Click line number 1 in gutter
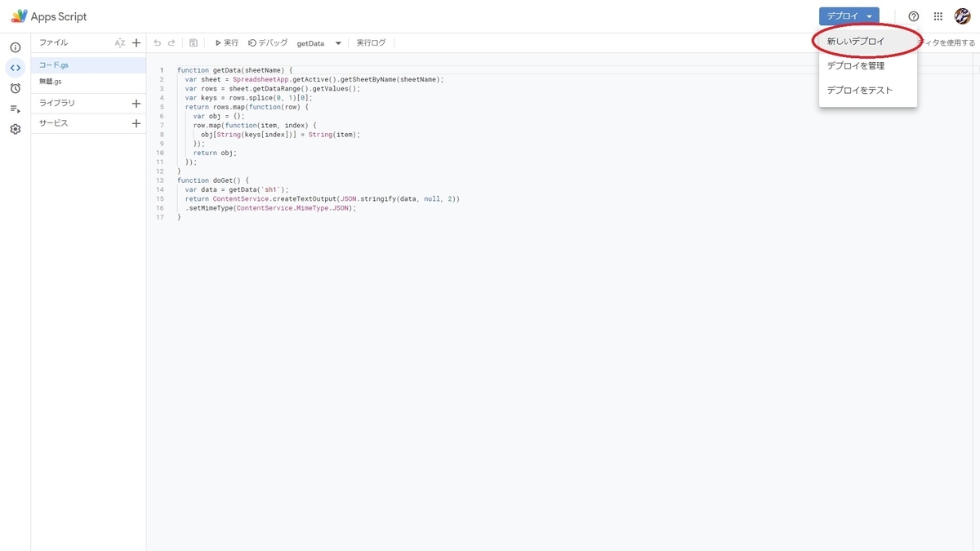 [162, 70]
